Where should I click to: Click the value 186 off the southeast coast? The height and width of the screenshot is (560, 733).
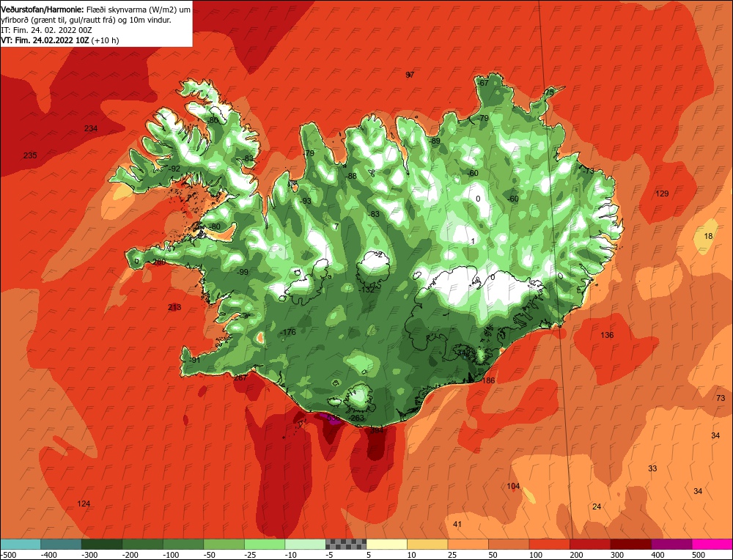coord(488,380)
